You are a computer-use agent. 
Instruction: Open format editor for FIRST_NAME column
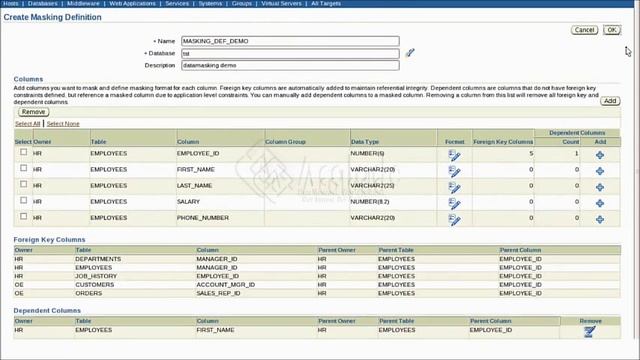[x=454, y=171]
